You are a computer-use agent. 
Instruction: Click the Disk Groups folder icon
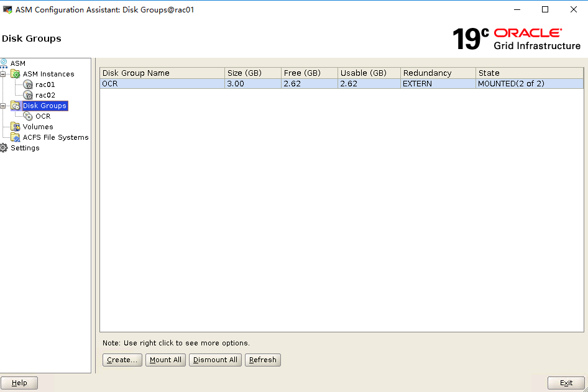coord(16,106)
